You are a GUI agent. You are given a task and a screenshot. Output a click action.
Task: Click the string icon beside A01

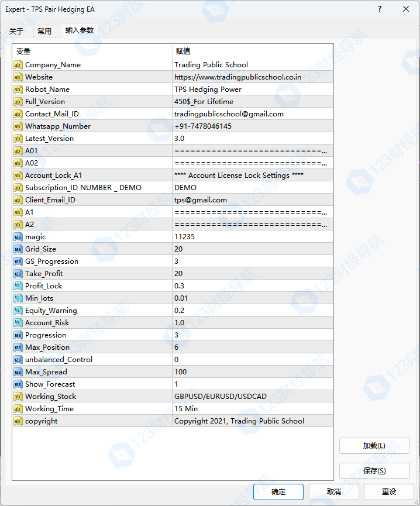18,151
